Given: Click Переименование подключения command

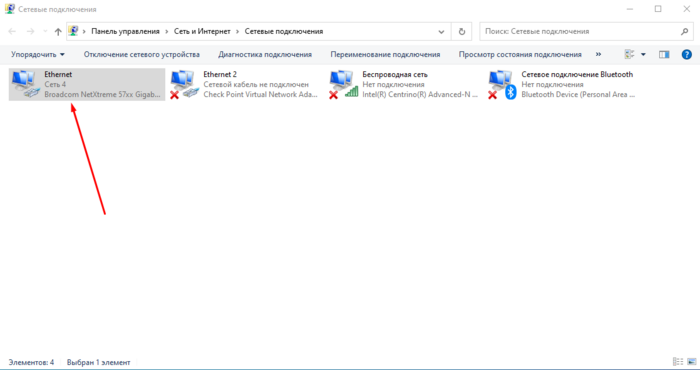Looking at the screenshot, I should pyautogui.click(x=385, y=54).
